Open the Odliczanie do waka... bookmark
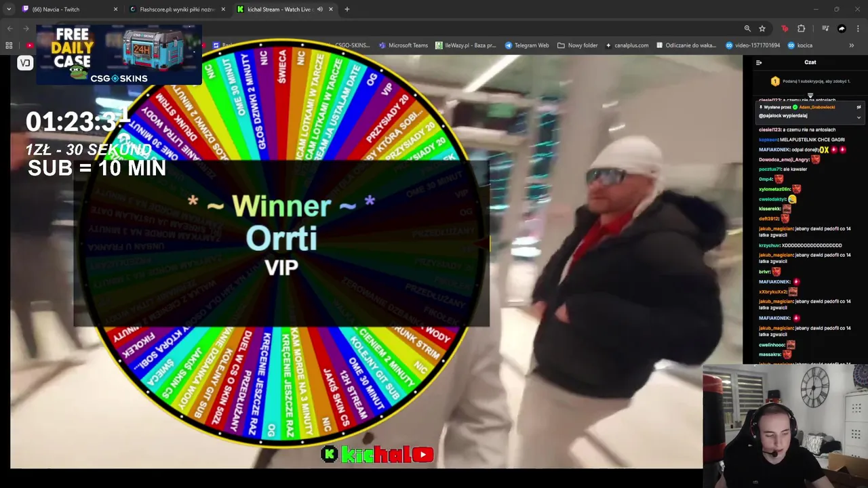 pyautogui.click(x=686, y=45)
